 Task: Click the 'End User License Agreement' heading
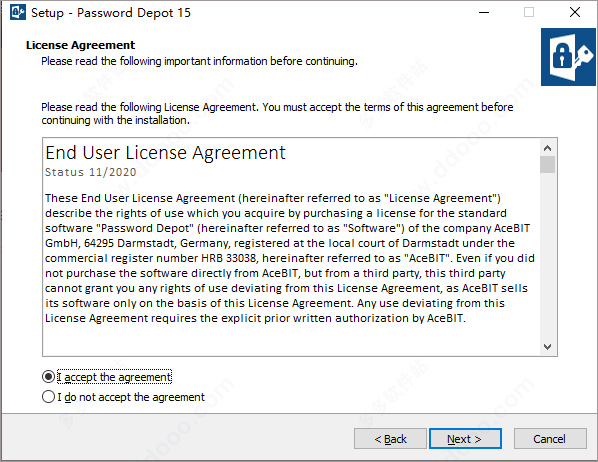pyautogui.click(x=165, y=153)
